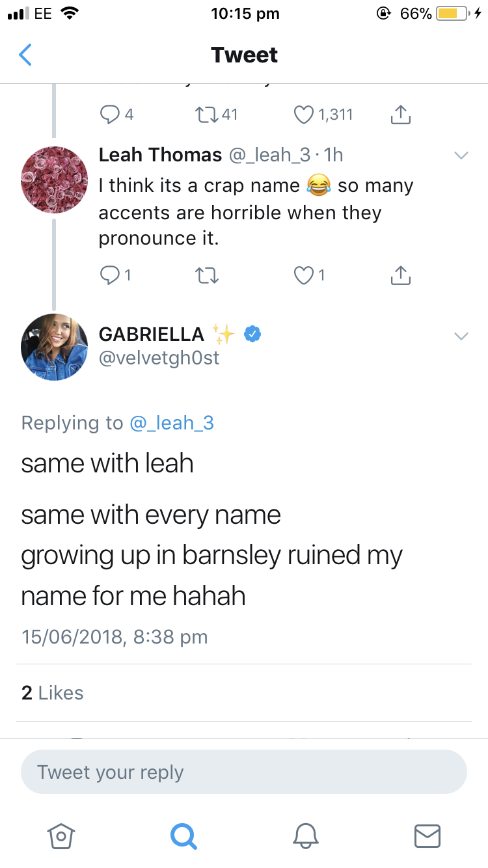This screenshot has width=488, height=868.
Task: Open Leah Thomas's rose profile picture
Action: click(55, 180)
